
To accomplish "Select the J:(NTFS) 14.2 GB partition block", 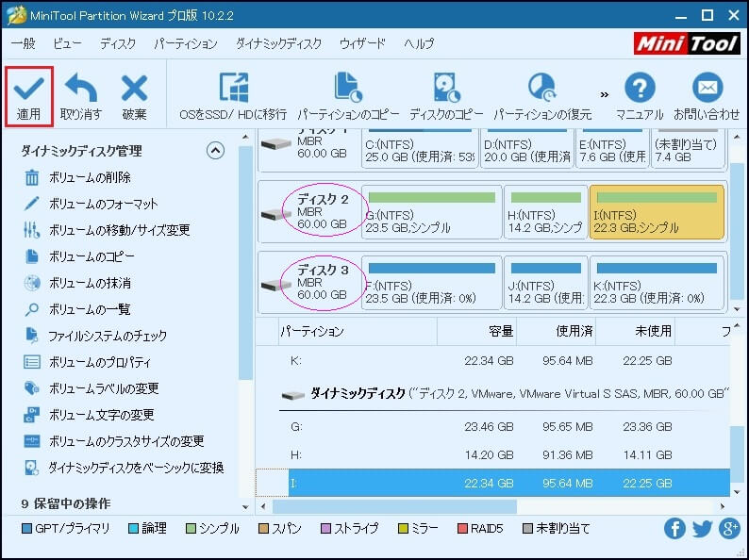I will (x=545, y=283).
